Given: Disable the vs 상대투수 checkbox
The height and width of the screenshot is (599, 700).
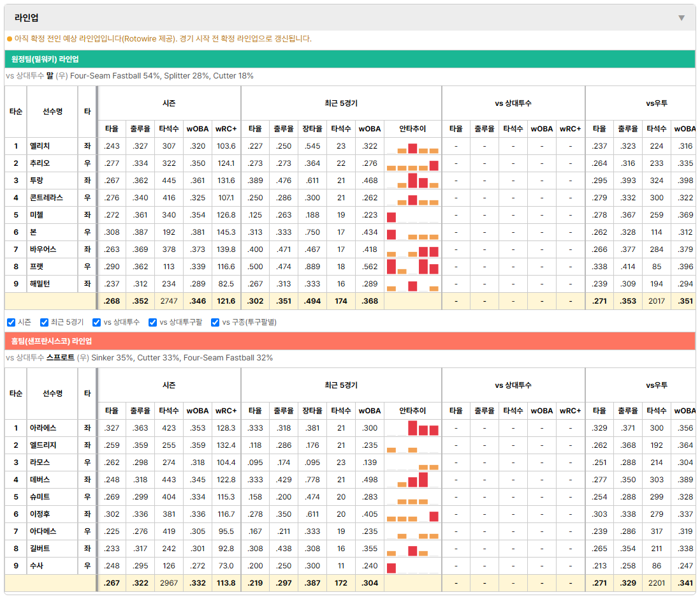Looking at the screenshot, I should tap(96, 323).
